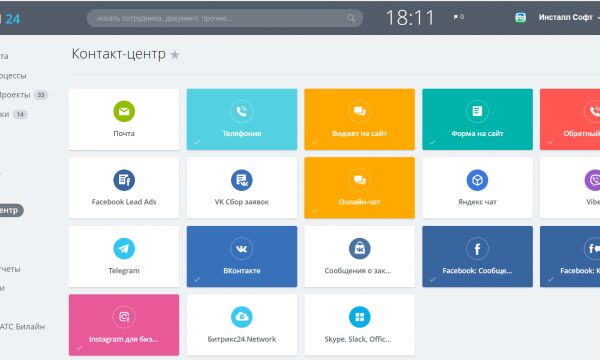This screenshot has height=360, width=600.
Task: Toggle the checkmark on Онлайн-чат tile
Action: coord(315,211)
